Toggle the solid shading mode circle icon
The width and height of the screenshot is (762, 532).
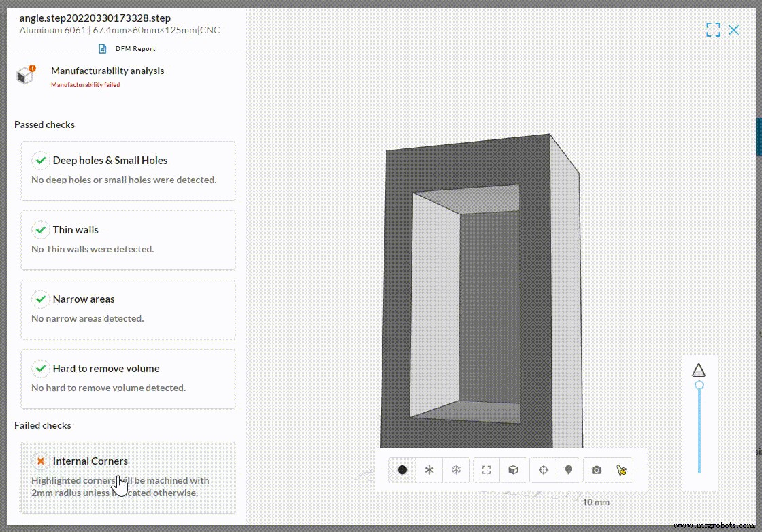[402, 470]
